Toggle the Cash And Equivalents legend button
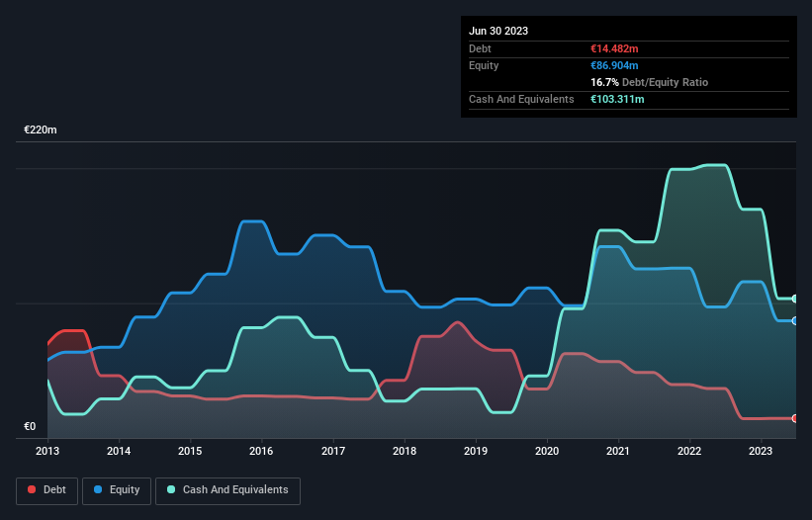The image size is (812, 520). click(x=227, y=490)
